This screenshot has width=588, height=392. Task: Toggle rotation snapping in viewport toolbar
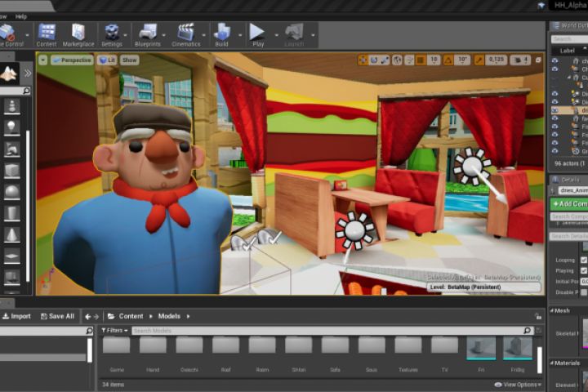(448, 60)
